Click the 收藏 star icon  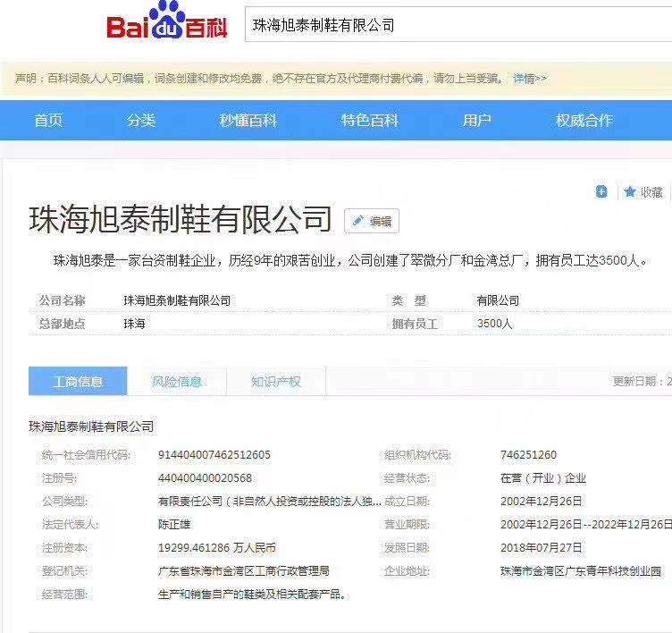coord(630,191)
